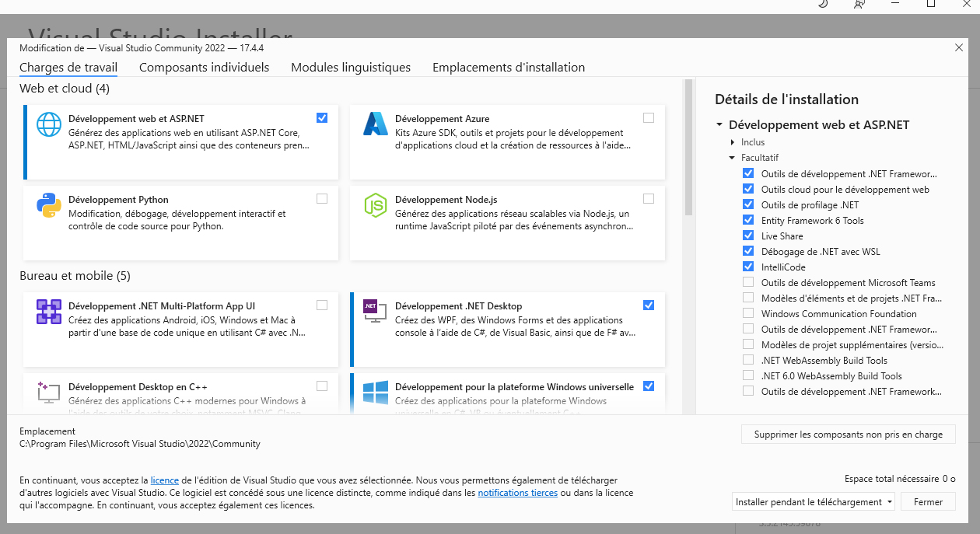Screen dimensions: 980x534
Task: Click the C:\Program Files install path text
Action: [140, 444]
